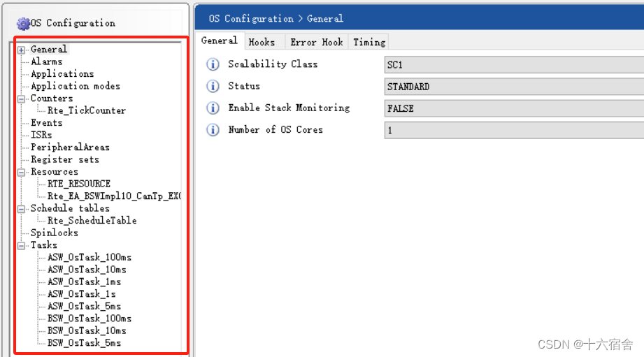Switch to the General tab

(x=220, y=41)
